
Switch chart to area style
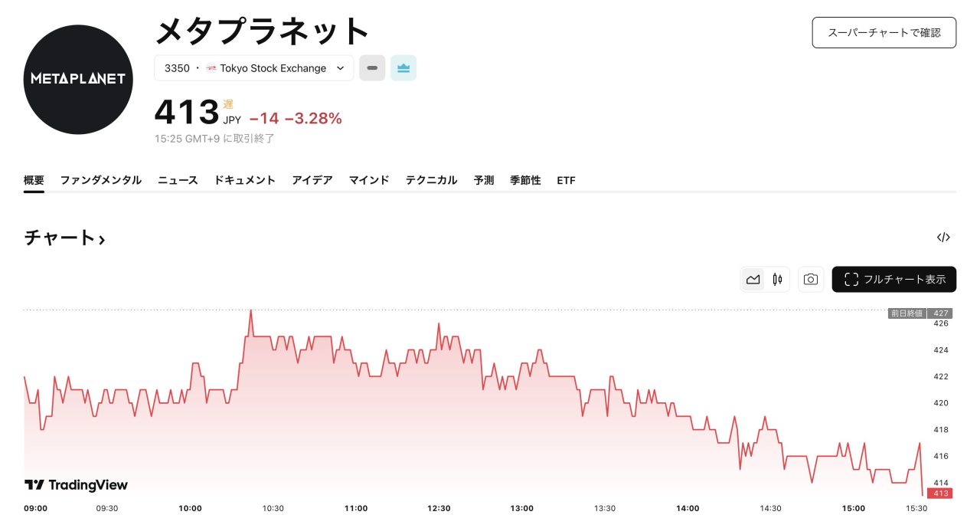coord(753,280)
